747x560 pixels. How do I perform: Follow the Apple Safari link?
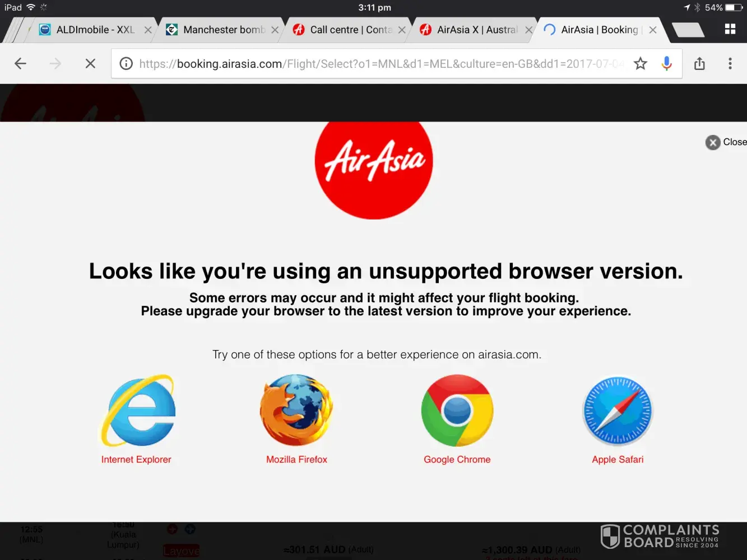[x=618, y=460]
